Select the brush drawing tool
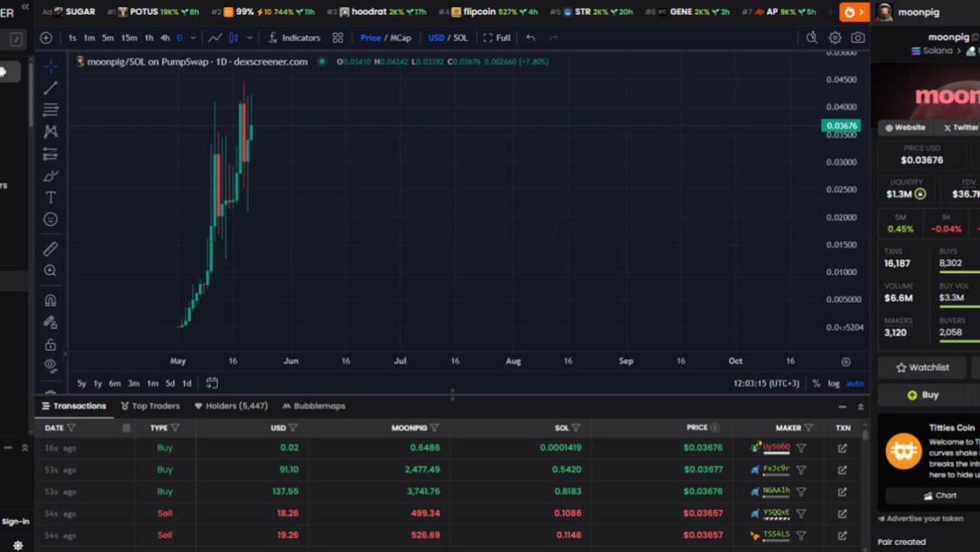This screenshot has width=980, height=552. click(51, 176)
